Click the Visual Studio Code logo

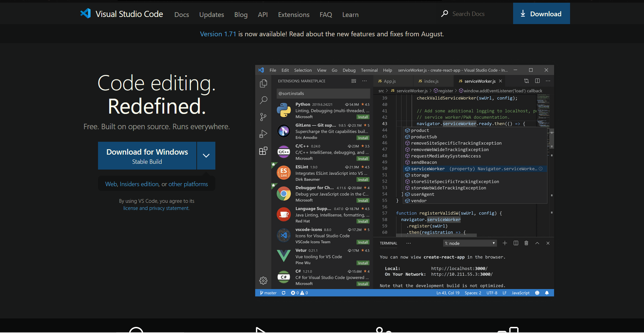click(85, 14)
